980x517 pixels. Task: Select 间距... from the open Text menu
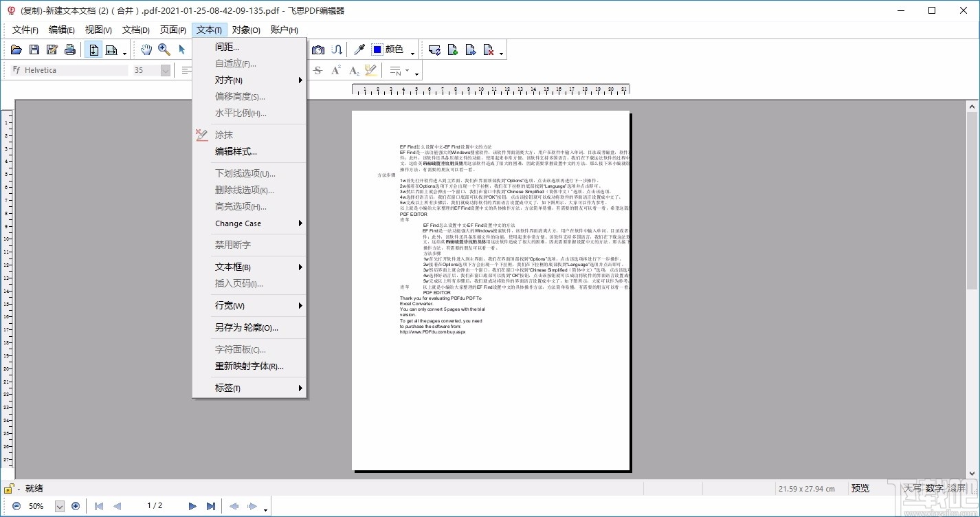[227, 46]
